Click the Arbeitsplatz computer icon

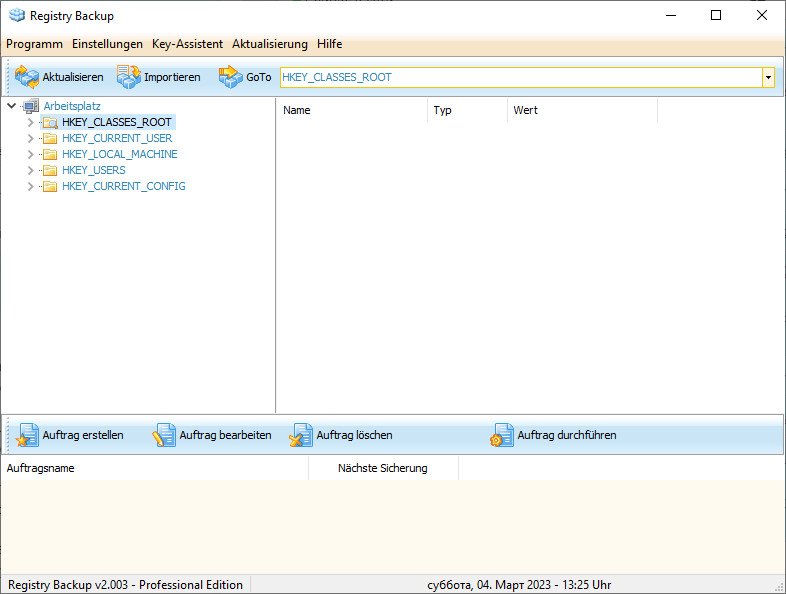31,106
